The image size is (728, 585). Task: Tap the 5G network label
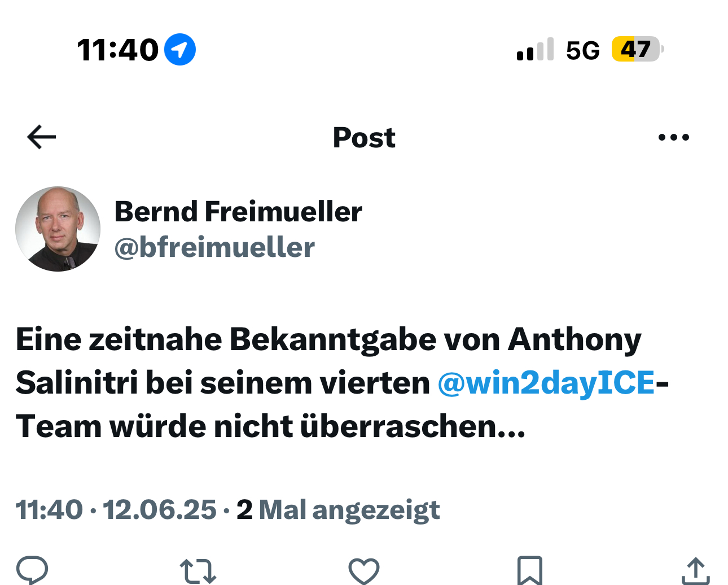pyautogui.click(x=582, y=51)
